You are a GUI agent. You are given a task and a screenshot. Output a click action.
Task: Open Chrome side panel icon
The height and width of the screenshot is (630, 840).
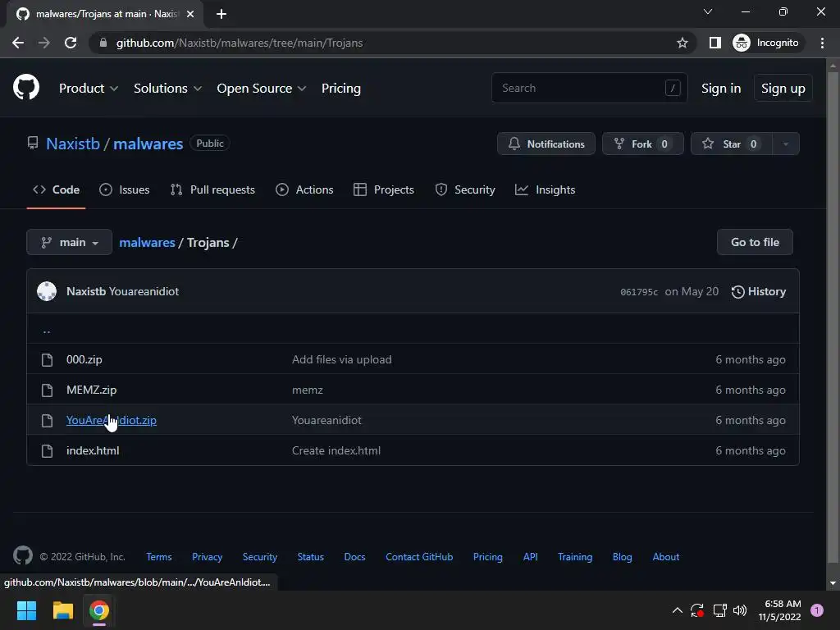714,43
